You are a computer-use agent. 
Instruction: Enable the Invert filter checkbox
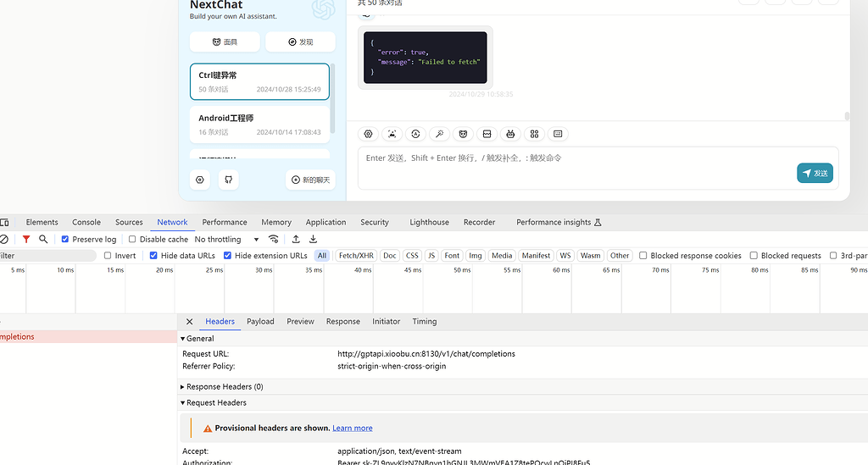[108, 256]
